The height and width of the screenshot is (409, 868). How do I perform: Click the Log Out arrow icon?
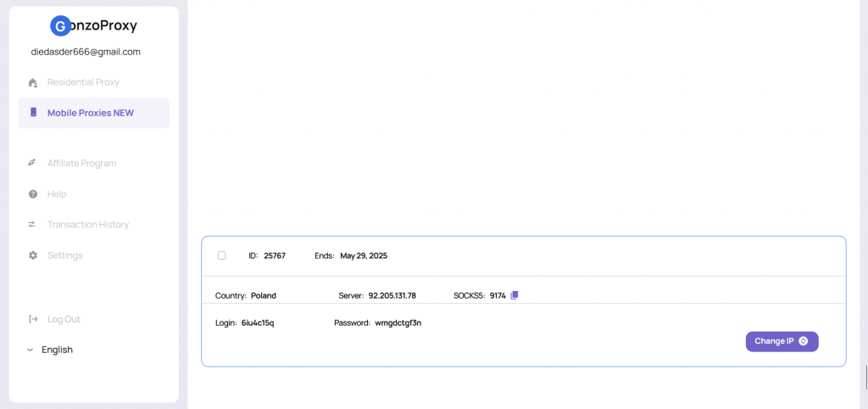[x=33, y=319]
